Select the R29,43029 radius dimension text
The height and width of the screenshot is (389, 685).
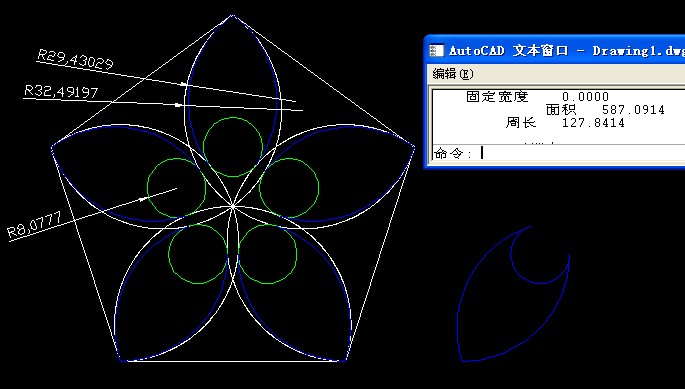point(76,59)
